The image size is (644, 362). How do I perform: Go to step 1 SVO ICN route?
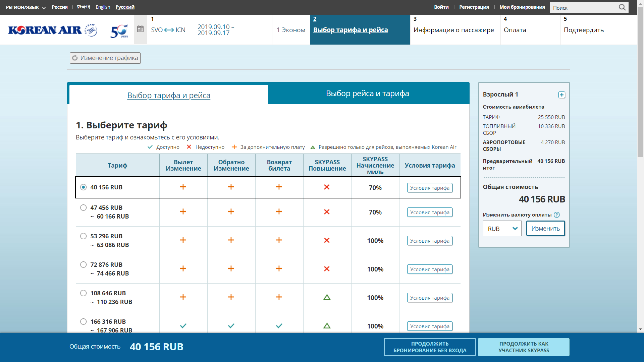[168, 30]
